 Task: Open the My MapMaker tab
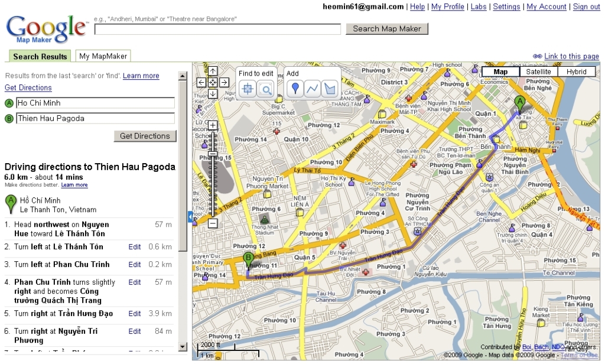[x=103, y=56]
